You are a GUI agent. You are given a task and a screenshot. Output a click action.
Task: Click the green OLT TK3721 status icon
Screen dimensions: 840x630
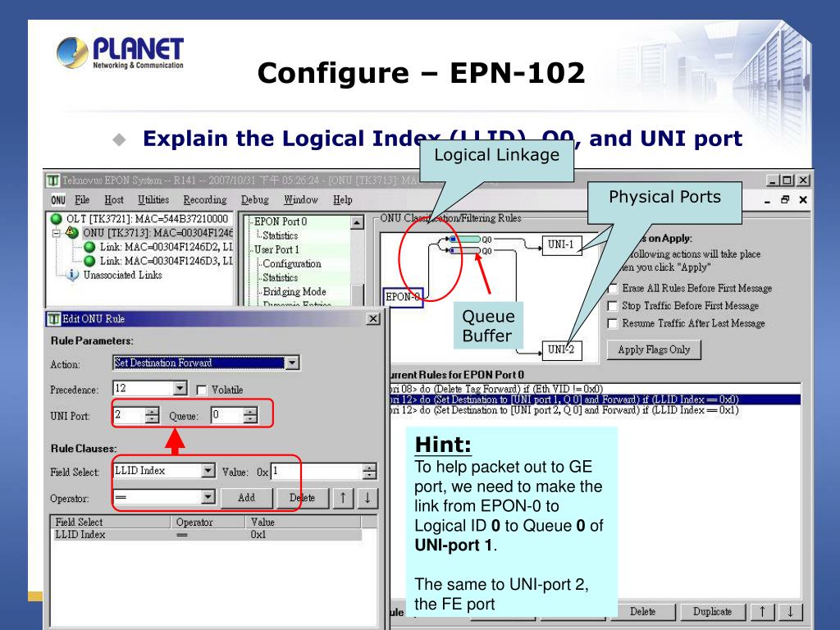point(57,218)
